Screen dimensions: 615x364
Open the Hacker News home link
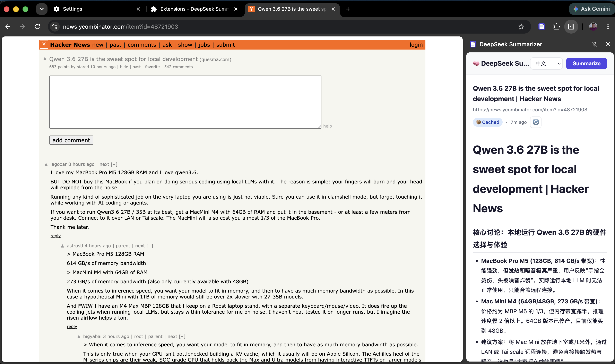[70, 45]
